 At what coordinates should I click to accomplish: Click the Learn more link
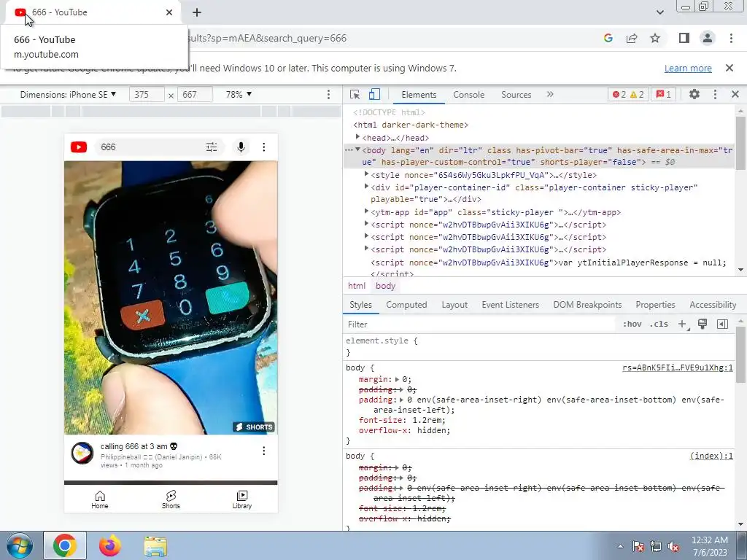click(x=688, y=68)
